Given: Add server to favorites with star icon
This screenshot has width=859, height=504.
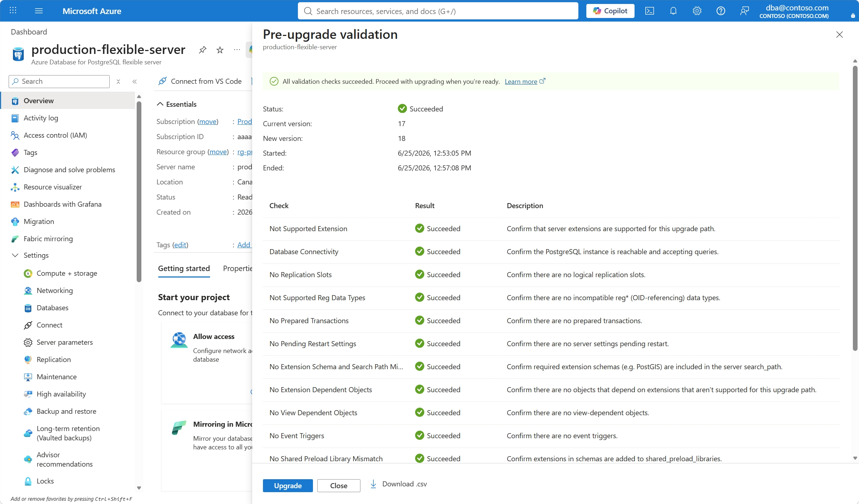Looking at the screenshot, I should tap(220, 50).
